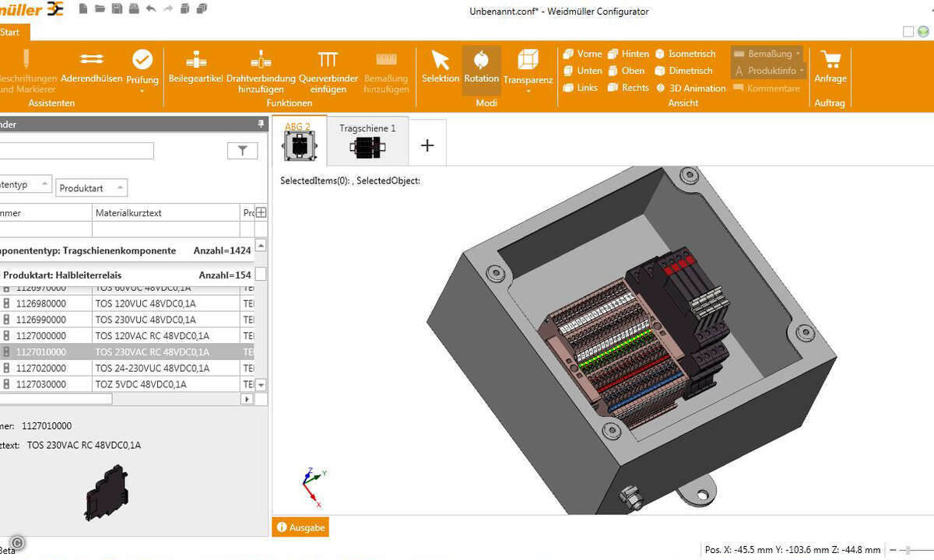The width and height of the screenshot is (934, 560).
Task: Switch to the Rechts view
Action: [x=628, y=88]
